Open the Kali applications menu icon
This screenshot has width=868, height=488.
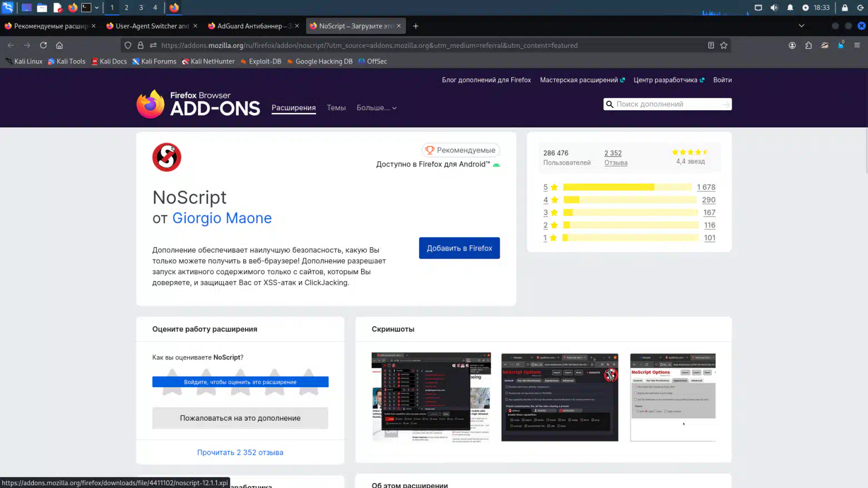[x=8, y=8]
